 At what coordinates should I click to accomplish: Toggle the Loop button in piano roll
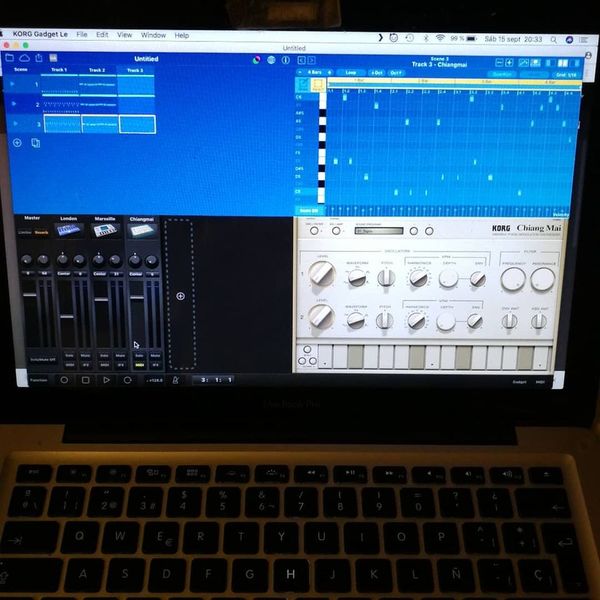click(x=351, y=73)
